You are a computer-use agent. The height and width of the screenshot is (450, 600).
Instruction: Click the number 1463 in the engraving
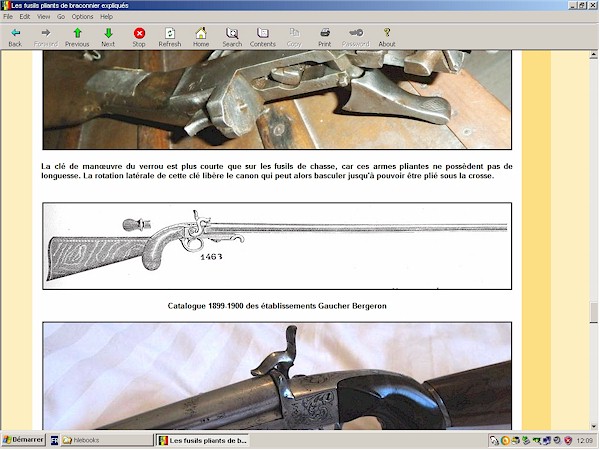point(211,257)
